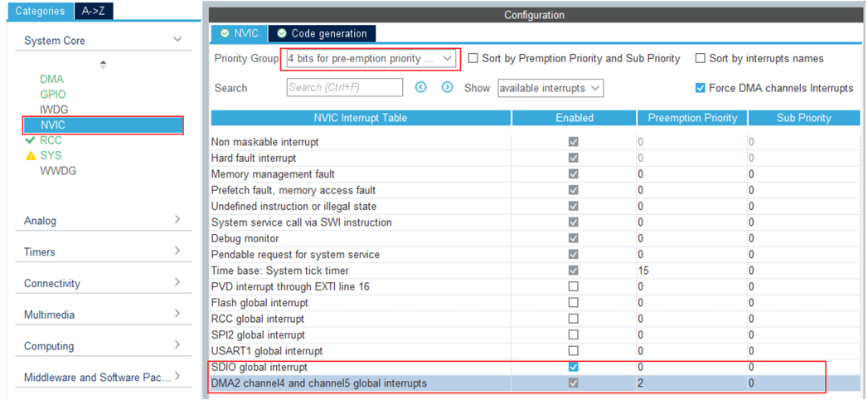Click the small up-down sort arrow in System Core
This screenshot has height=400, width=868.
tap(103, 64)
